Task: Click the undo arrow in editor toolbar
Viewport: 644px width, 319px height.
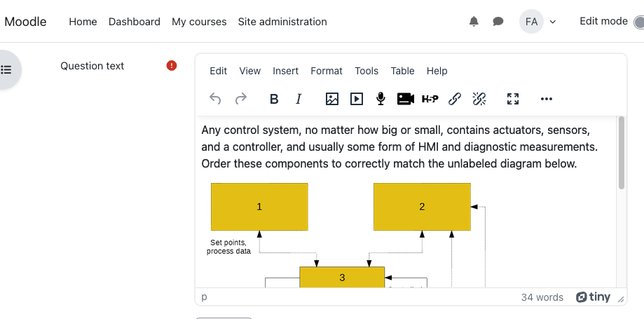Action: 215,99
